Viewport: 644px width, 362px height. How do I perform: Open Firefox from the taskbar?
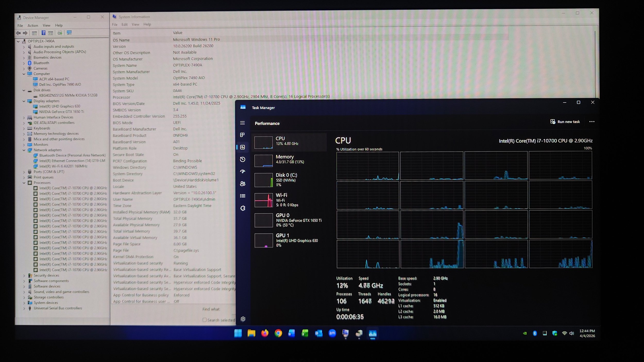click(265, 333)
